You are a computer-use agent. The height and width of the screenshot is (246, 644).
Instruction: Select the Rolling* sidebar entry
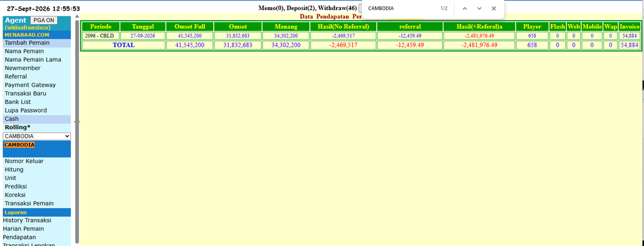[x=18, y=127]
